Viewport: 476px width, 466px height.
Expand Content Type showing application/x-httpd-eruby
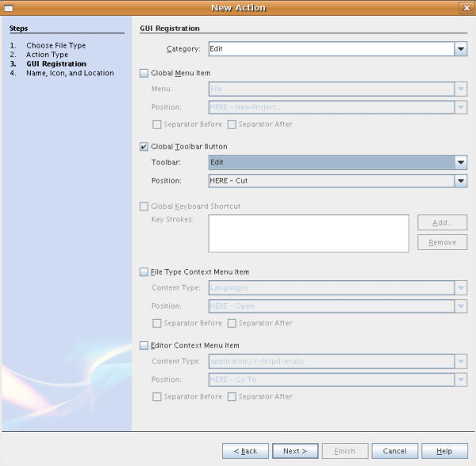[x=460, y=361]
